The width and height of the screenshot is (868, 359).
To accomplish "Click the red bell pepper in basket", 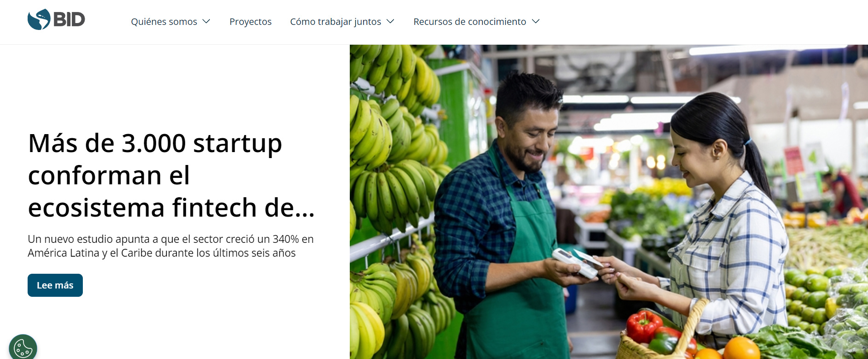I will pyautogui.click(x=644, y=325).
